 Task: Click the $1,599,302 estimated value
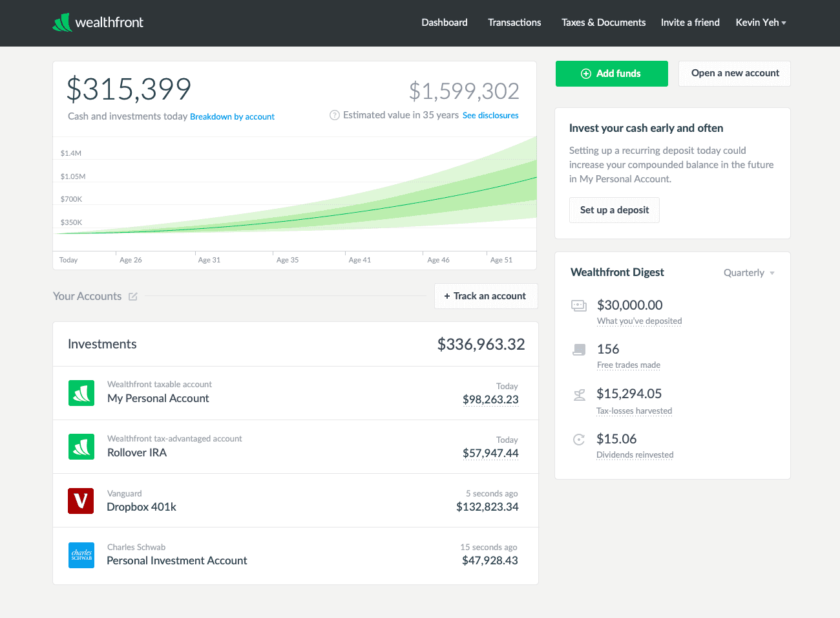[x=464, y=91]
